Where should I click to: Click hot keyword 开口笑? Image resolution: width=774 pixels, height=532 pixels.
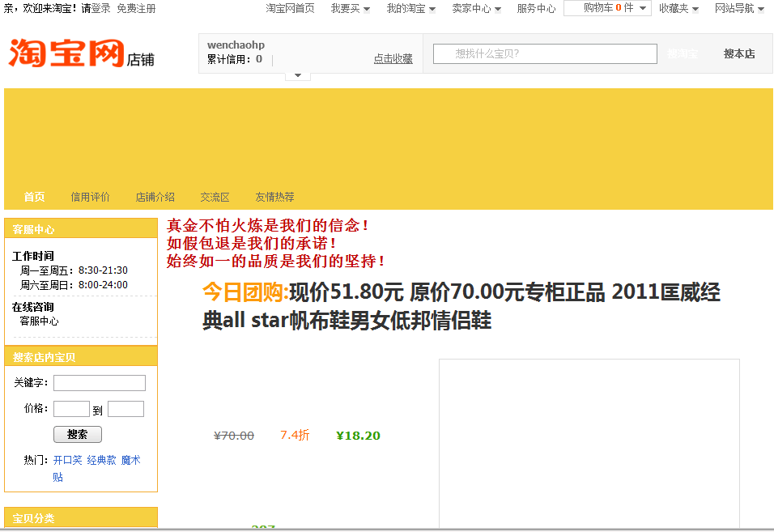(x=68, y=460)
